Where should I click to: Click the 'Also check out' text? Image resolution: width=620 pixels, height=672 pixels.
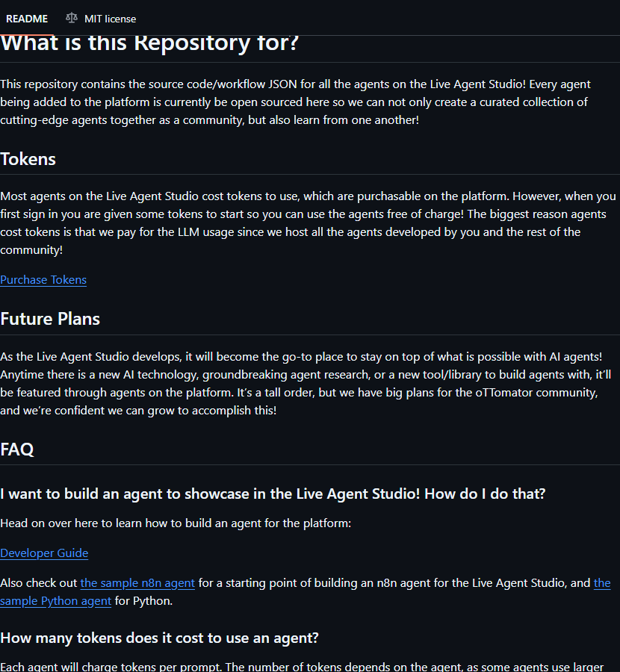[39, 583]
